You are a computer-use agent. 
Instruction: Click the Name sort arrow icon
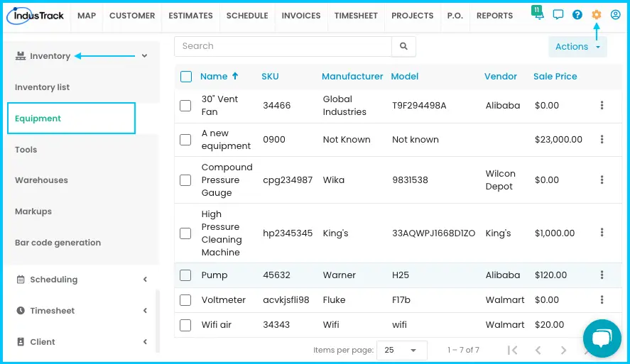(x=235, y=76)
